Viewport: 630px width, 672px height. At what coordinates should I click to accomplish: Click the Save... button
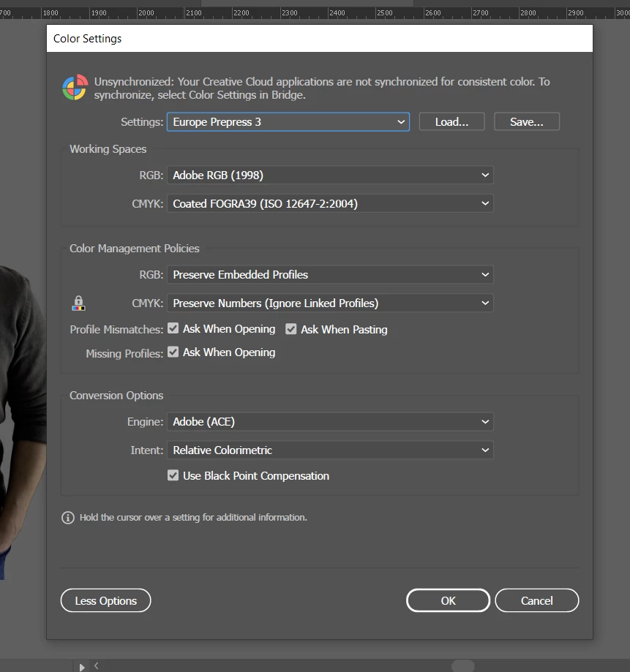[x=527, y=121]
